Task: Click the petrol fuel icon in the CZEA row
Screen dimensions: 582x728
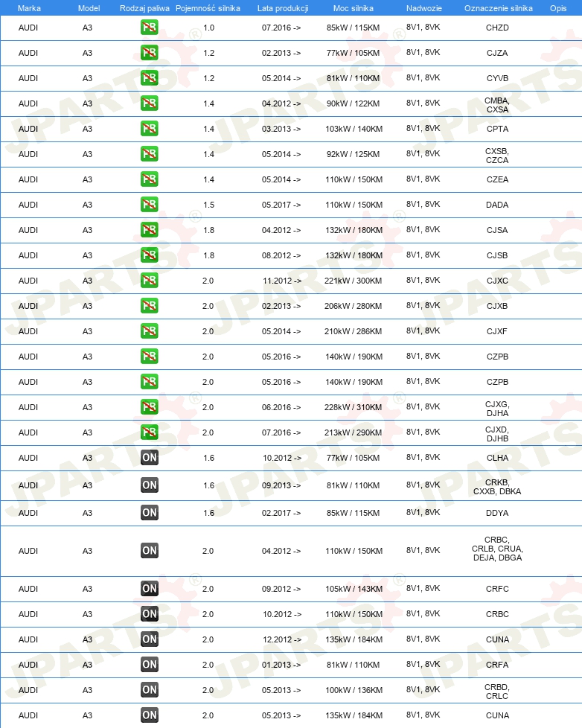Action: pos(149,179)
